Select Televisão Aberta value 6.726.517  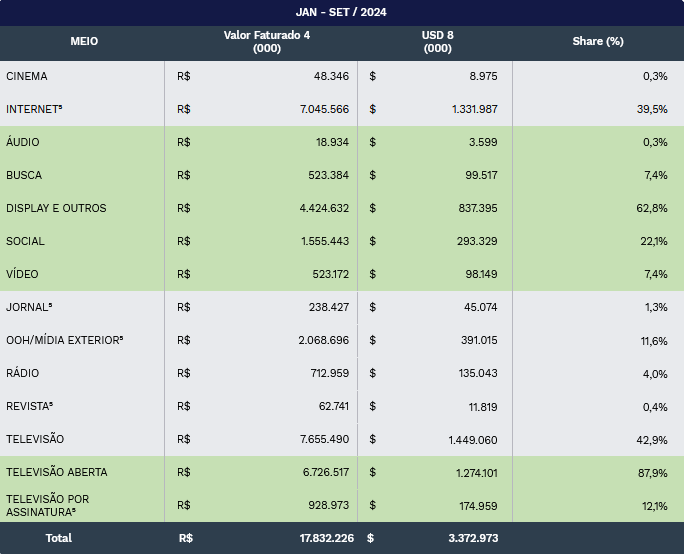[326, 472]
